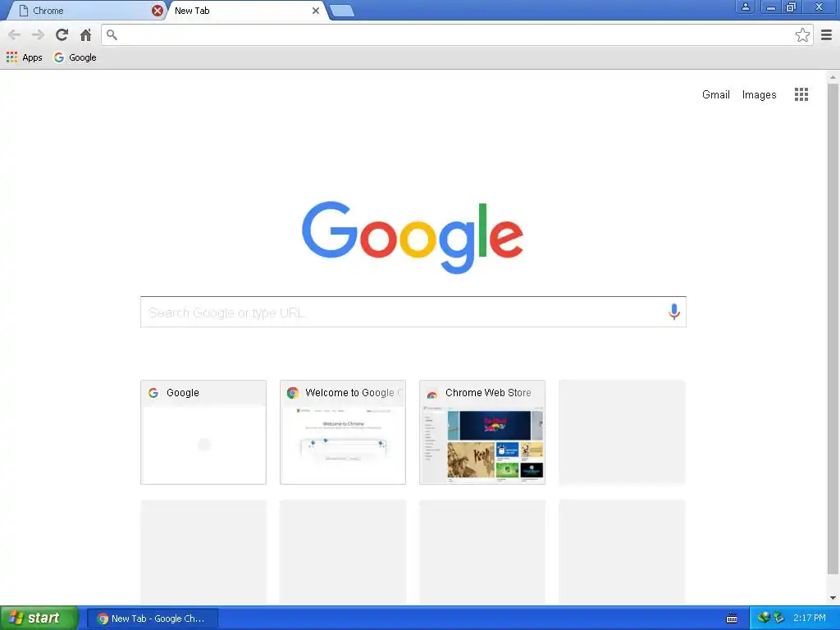Click the scrollbar down arrow
The image size is (840, 630).
(x=833, y=598)
